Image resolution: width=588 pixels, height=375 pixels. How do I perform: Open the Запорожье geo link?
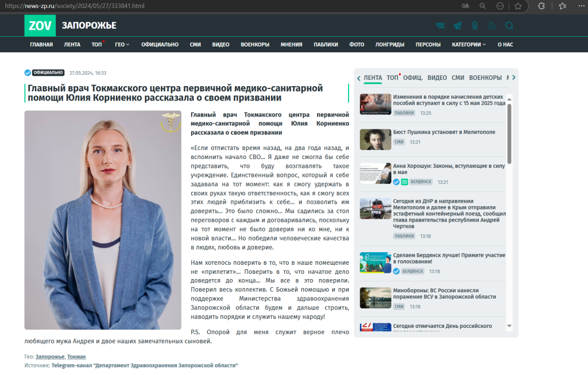click(50, 357)
